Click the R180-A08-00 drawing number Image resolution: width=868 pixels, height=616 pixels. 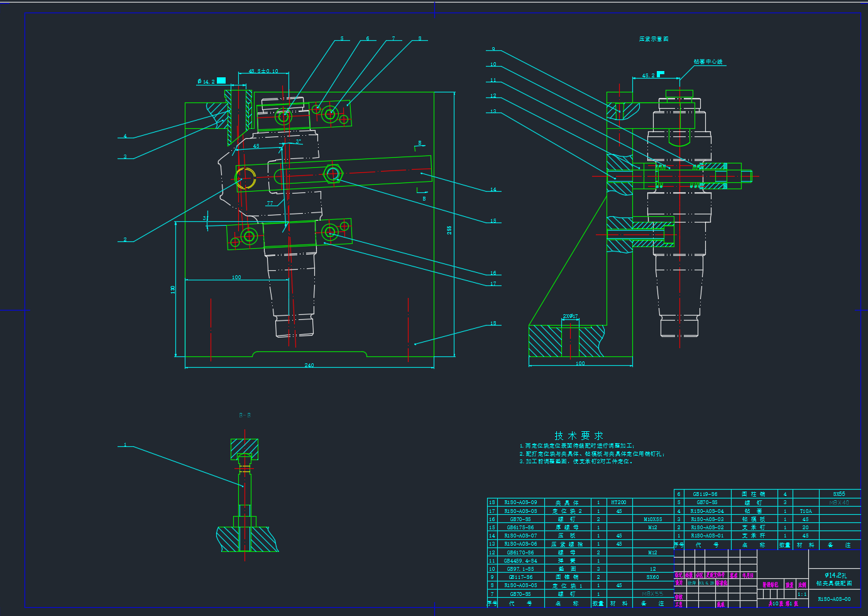(x=834, y=599)
